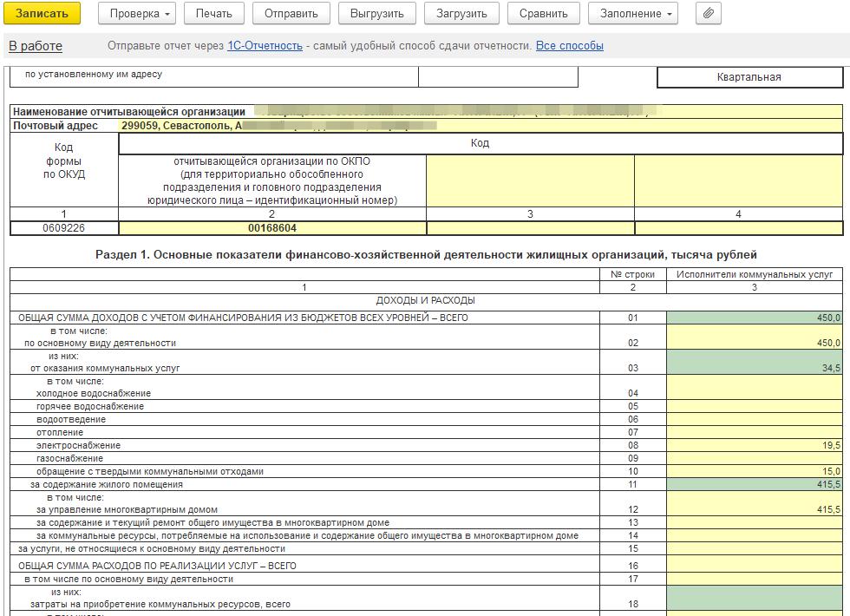This screenshot has height=616, width=850.
Task: Open the 1С-Отчетность link
Action: (x=265, y=45)
